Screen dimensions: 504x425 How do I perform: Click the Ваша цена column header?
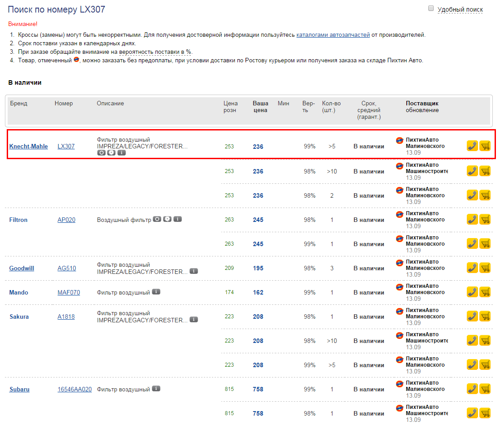click(260, 107)
